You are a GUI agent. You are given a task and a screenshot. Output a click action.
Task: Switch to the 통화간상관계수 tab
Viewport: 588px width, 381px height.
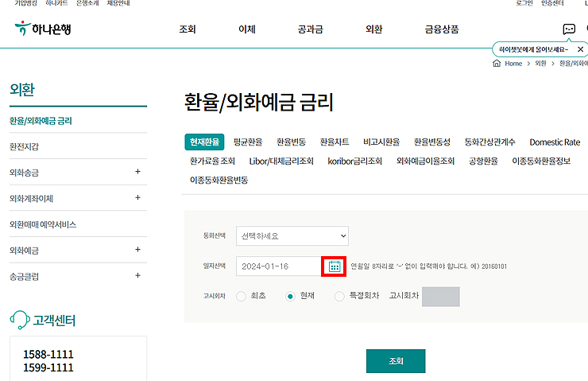(x=489, y=142)
